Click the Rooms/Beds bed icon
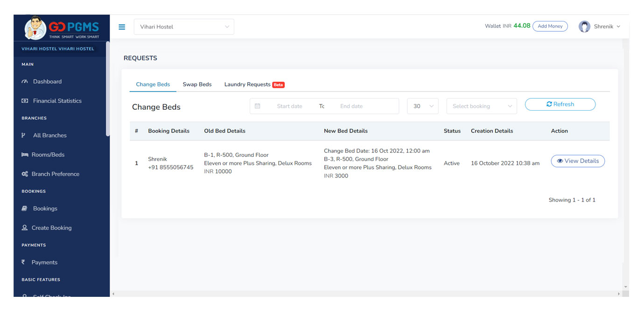The height and width of the screenshot is (309, 644). click(x=25, y=154)
